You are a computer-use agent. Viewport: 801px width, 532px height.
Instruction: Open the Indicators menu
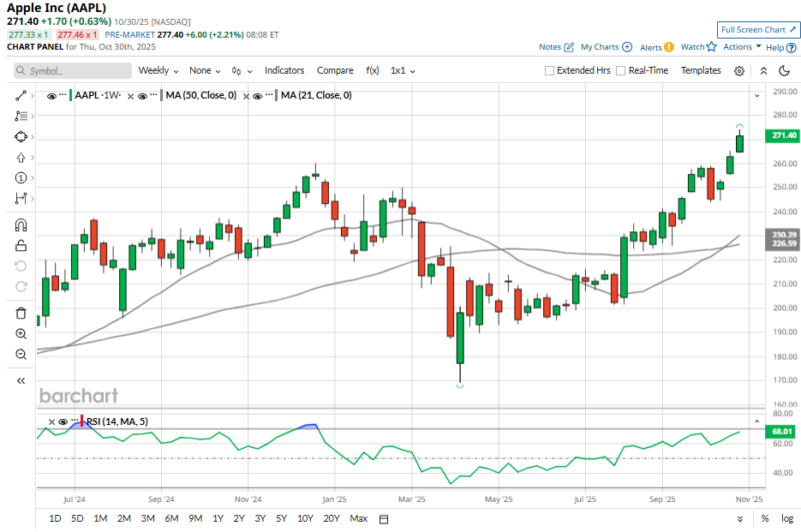tap(284, 71)
